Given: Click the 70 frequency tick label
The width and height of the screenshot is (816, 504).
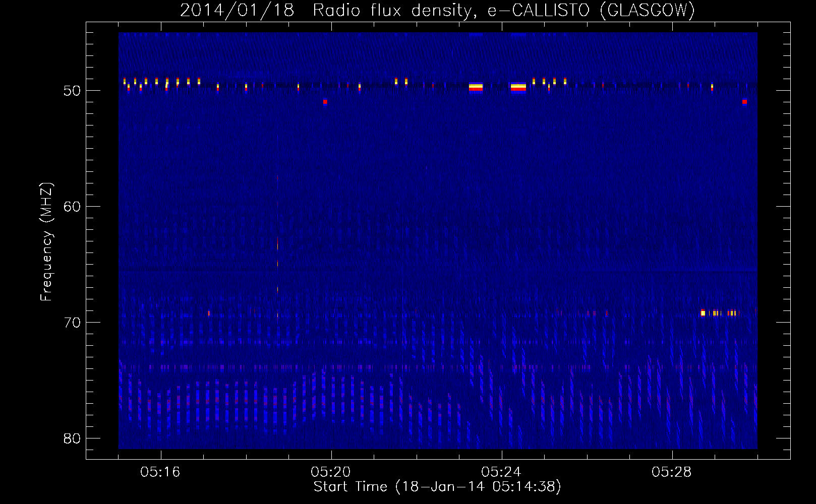Looking at the screenshot, I should coord(72,323).
